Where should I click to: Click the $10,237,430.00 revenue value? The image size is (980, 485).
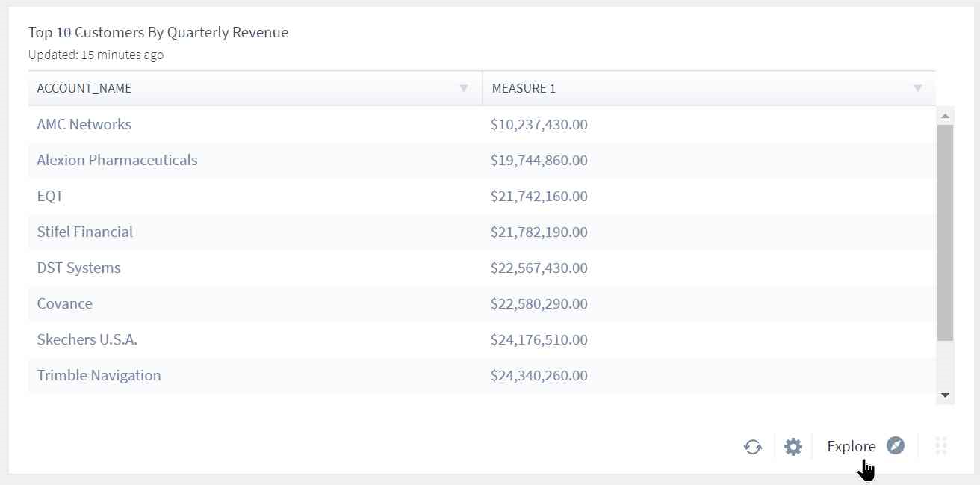pyautogui.click(x=539, y=124)
